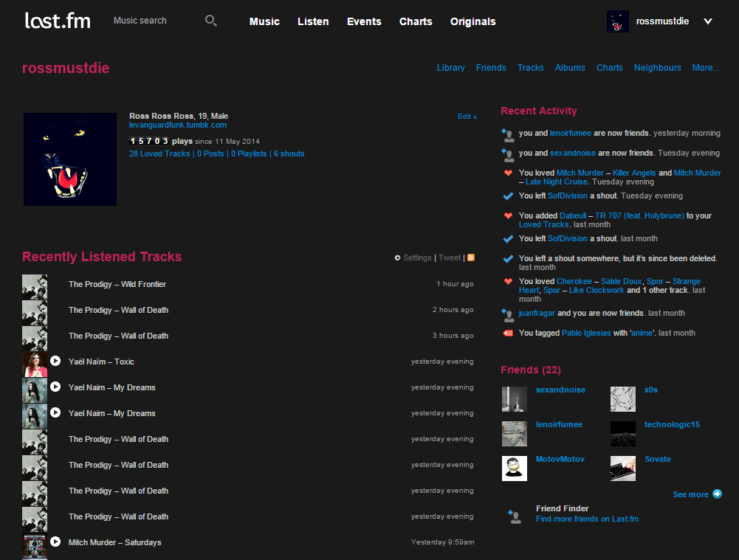The width and height of the screenshot is (739, 560).
Task: Switch to the Tracks profile tab
Action: 530,67
